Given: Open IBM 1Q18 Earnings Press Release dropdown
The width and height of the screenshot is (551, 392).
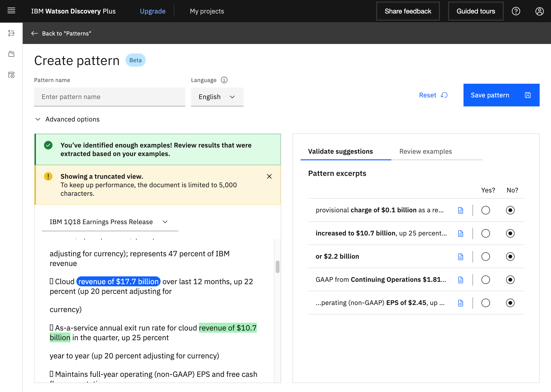Looking at the screenshot, I should (x=110, y=222).
